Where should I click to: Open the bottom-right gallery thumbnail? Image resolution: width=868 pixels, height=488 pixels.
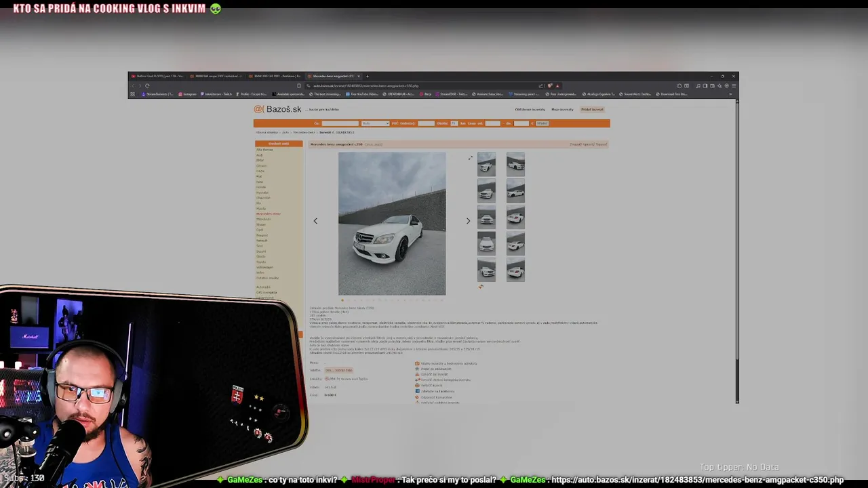(x=515, y=270)
